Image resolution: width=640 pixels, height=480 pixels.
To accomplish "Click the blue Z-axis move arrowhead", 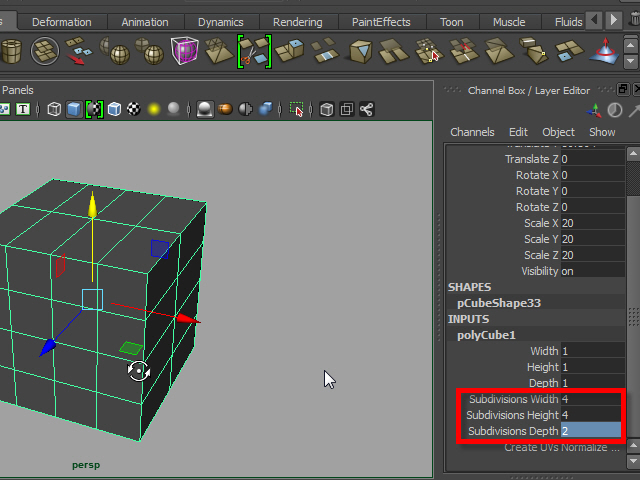I will (47, 347).
